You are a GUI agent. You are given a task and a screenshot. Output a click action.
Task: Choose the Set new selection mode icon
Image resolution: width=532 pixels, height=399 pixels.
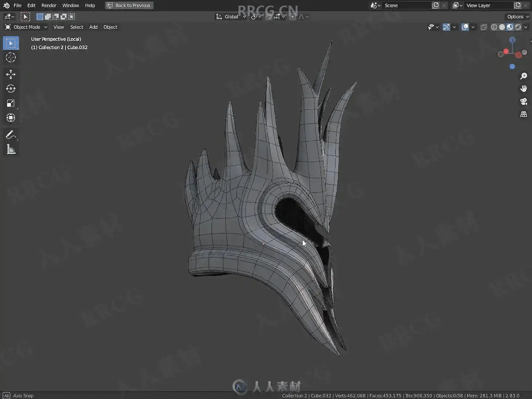point(40,17)
